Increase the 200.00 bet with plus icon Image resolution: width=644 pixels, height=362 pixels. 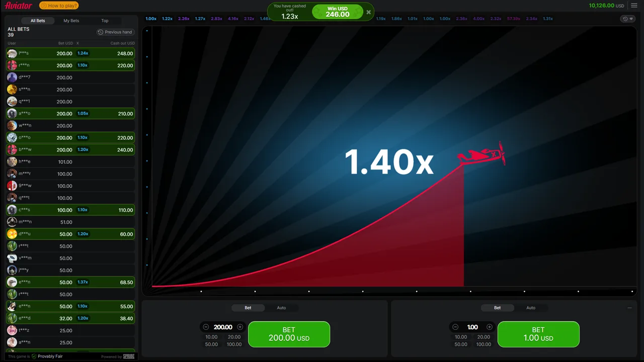coord(240,327)
